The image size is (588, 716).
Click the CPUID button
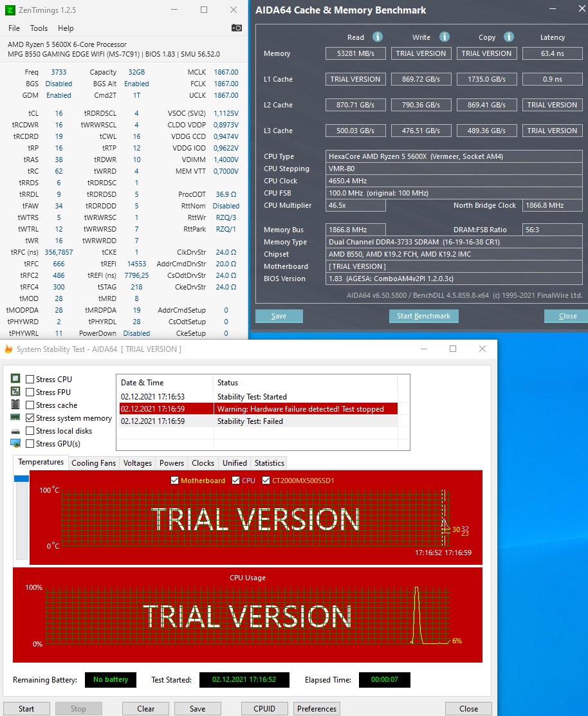point(264,709)
